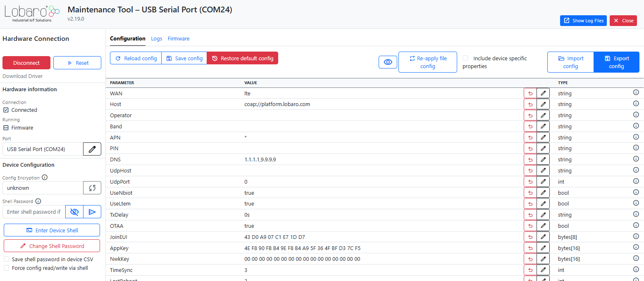Switch to the Configuration tab
The image size is (644, 281).
[128, 38]
